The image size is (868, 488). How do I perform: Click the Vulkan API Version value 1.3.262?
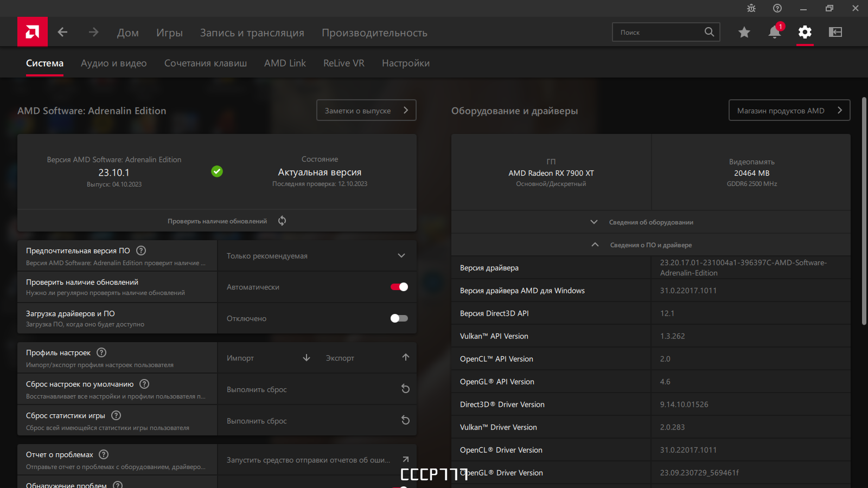point(672,336)
